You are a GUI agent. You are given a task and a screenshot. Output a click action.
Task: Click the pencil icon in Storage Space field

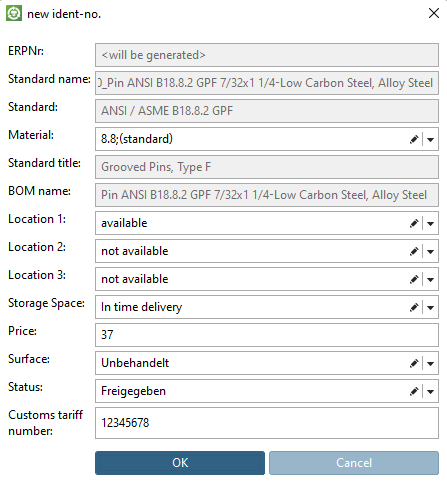pyautogui.click(x=414, y=307)
